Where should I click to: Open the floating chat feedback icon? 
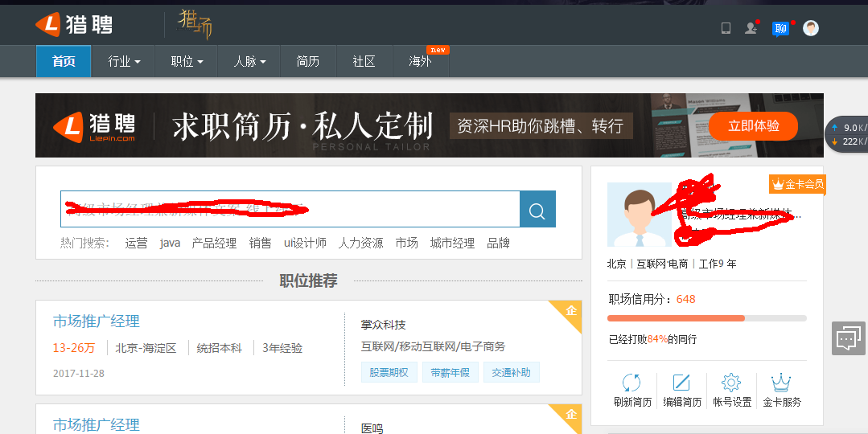pyautogui.click(x=849, y=338)
